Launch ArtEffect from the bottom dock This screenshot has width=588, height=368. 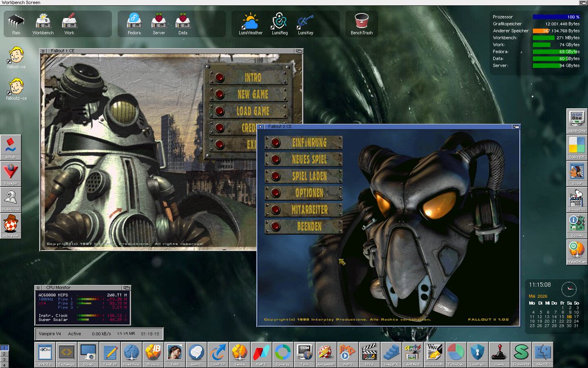(412, 355)
